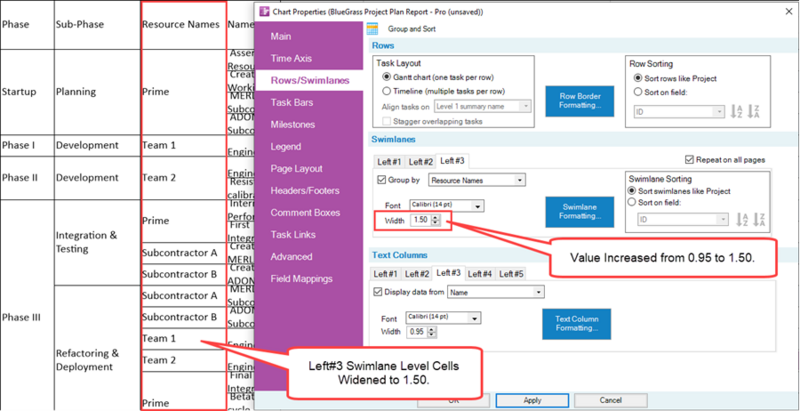Click the text column Width value field
The image size is (800, 411).
(x=417, y=332)
